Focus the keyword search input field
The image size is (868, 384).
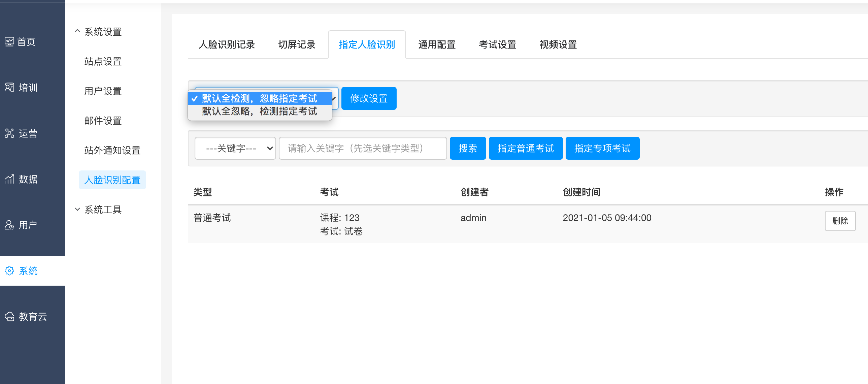(363, 148)
